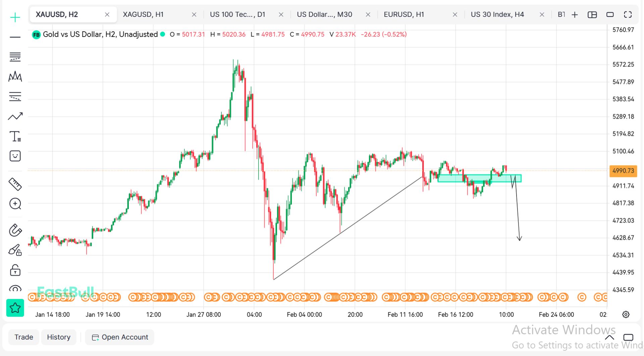Open the emoji sticker tool
This screenshot has width=644, height=356.
(x=15, y=156)
